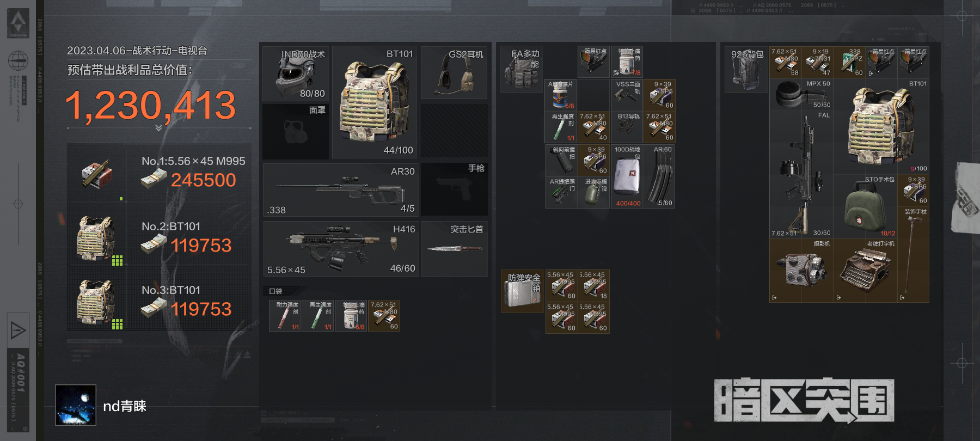Viewport: 980px width, 441px height.
Task: Open nd青睐 player avatar
Action: 76,405
